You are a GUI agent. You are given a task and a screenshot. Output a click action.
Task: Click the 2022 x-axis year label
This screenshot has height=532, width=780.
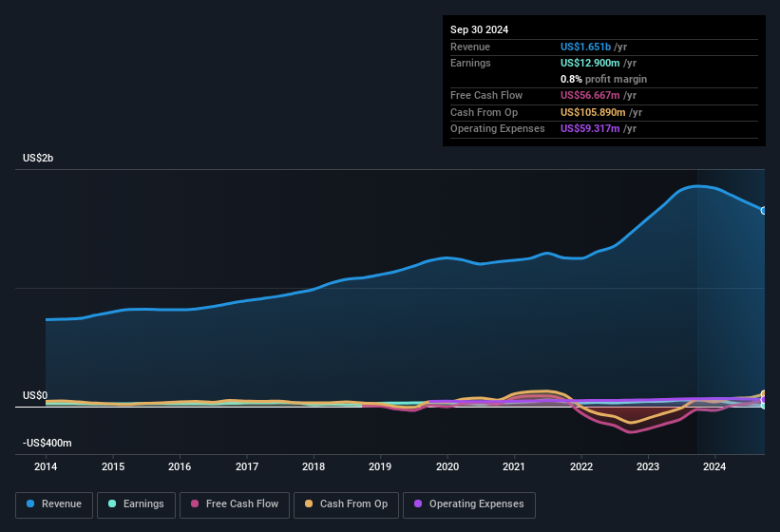coord(581,466)
